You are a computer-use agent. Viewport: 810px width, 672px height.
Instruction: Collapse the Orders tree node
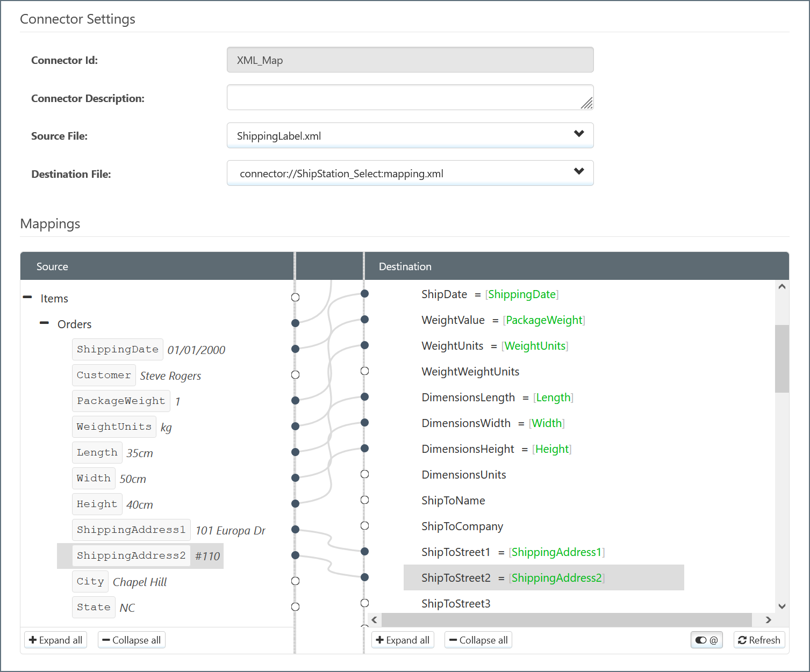point(45,323)
